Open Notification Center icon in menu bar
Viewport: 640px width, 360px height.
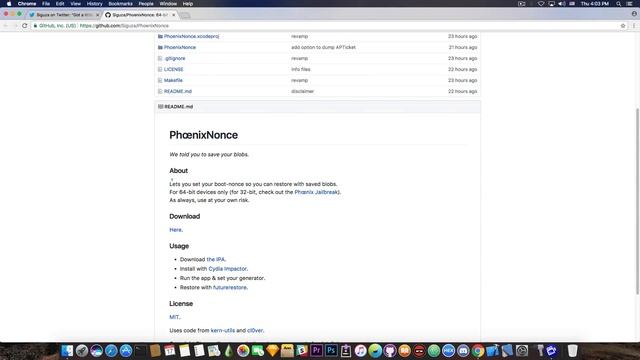pyautogui.click(x=630, y=4)
